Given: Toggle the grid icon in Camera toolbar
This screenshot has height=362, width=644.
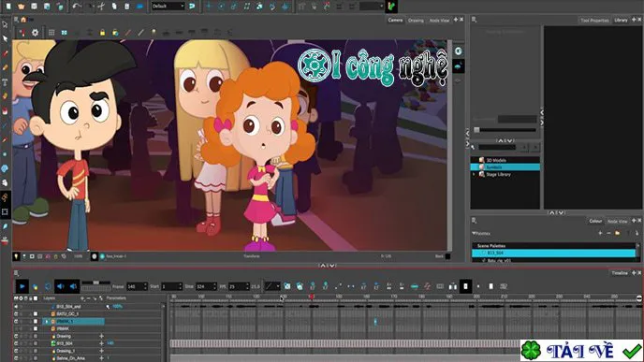Looking at the screenshot, I should [51, 33].
